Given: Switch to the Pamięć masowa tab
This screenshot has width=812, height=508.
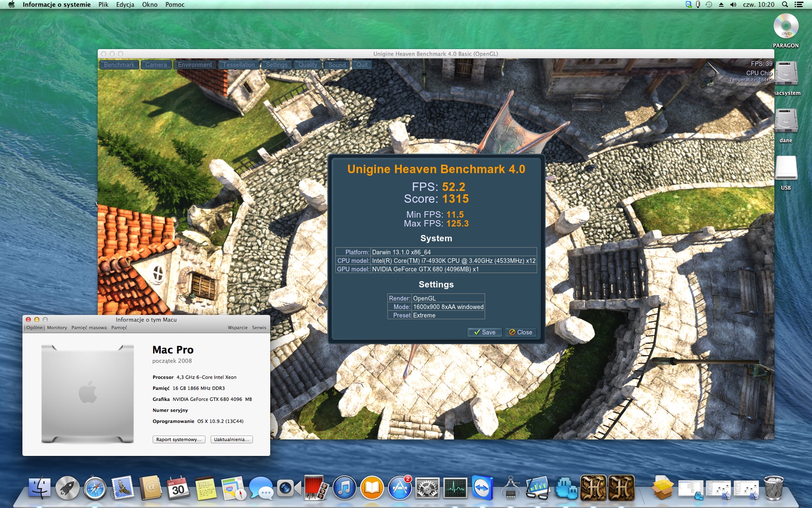Looking at the screenshot, I should [89, 328].
